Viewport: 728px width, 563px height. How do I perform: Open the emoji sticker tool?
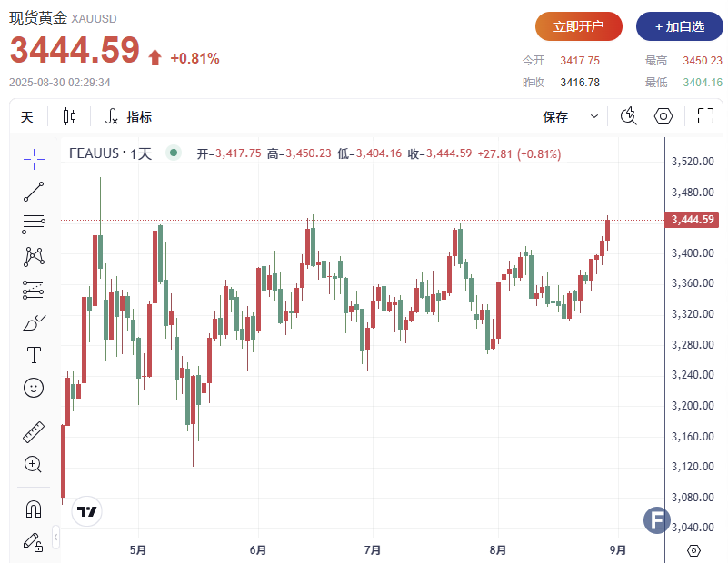pyautogui.click(x=33, y=388)
